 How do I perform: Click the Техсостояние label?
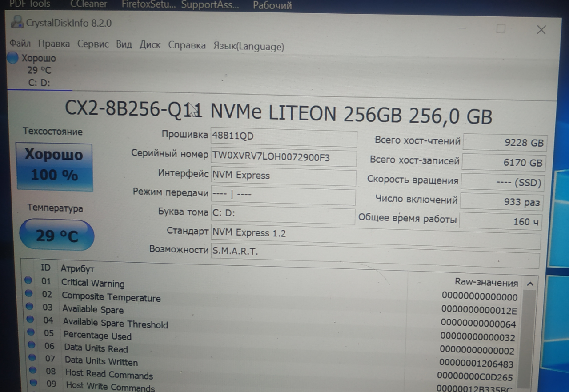tap(53, 132)
